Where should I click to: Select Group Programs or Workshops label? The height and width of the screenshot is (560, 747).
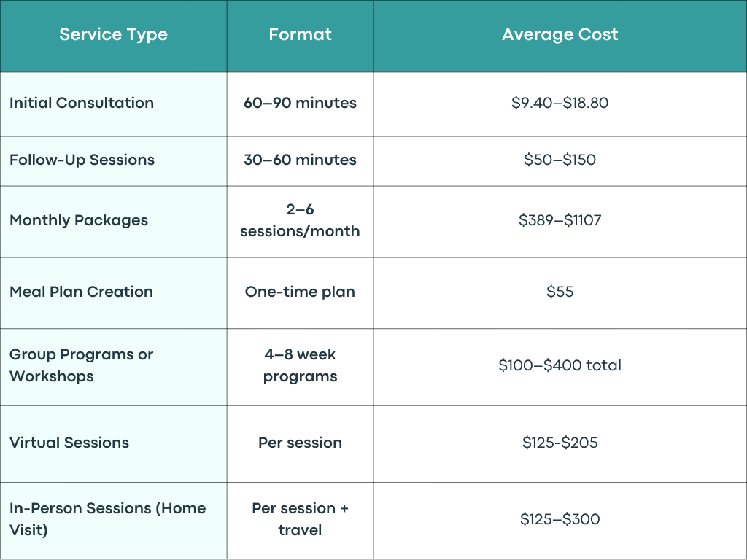pyautogui.click(x=81, y=365)
